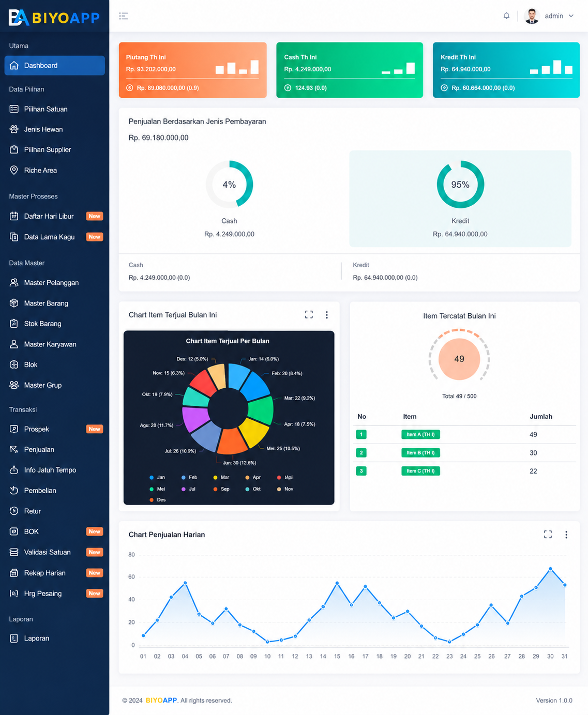Open three-dot menu on Chart Penjualan Harian
This screenshot has height=715, width=588.
[x=566, y=535]
